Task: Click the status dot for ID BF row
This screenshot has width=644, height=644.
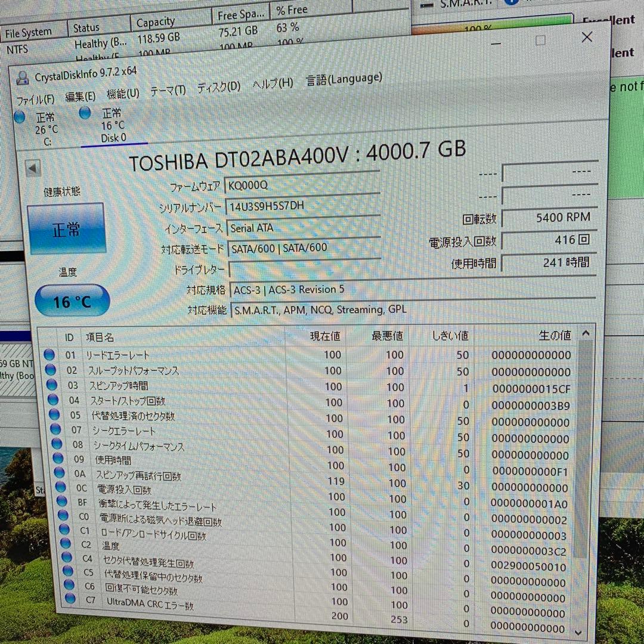Action: [x=61, y=501]
